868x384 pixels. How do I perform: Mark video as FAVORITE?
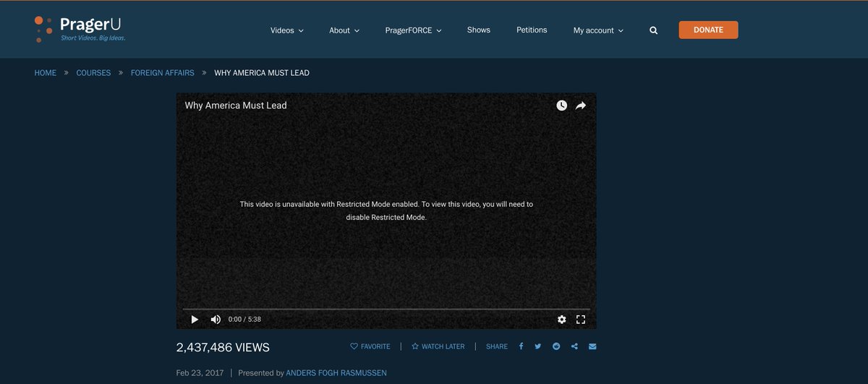370,346
